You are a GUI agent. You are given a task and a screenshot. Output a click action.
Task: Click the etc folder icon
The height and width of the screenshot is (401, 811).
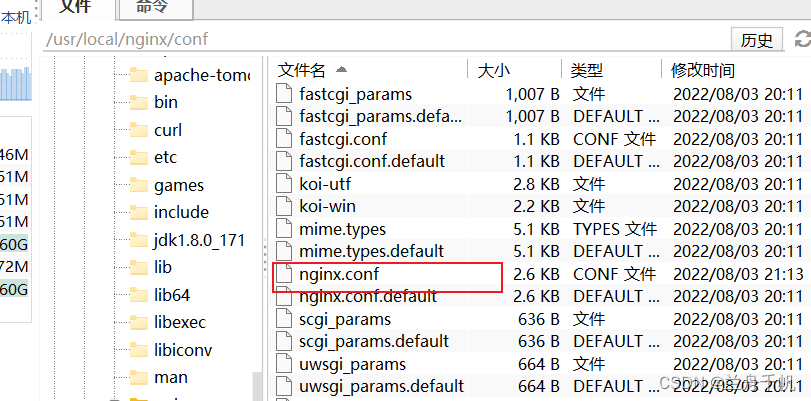click(139, 157)
